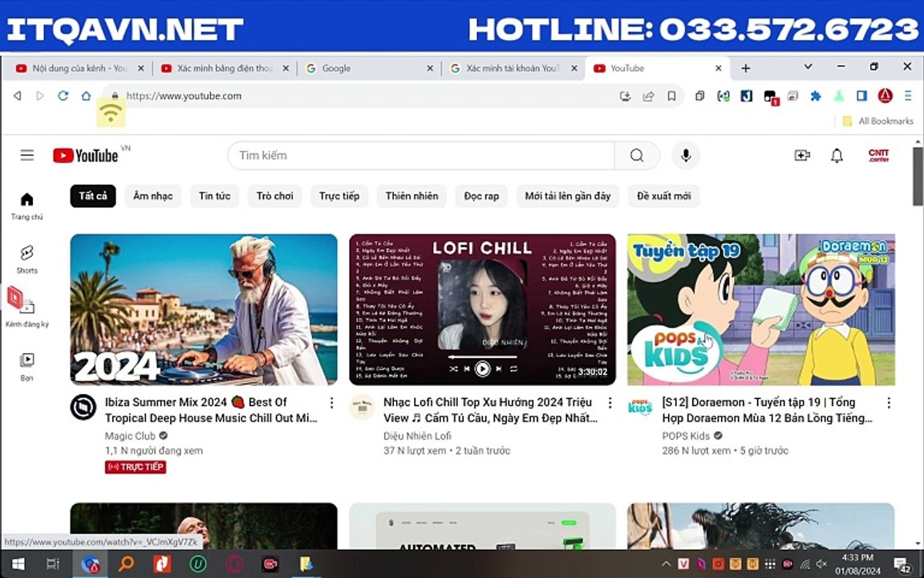Open Shorts in the sidebar
924x578 pixels.
[27, 259]
